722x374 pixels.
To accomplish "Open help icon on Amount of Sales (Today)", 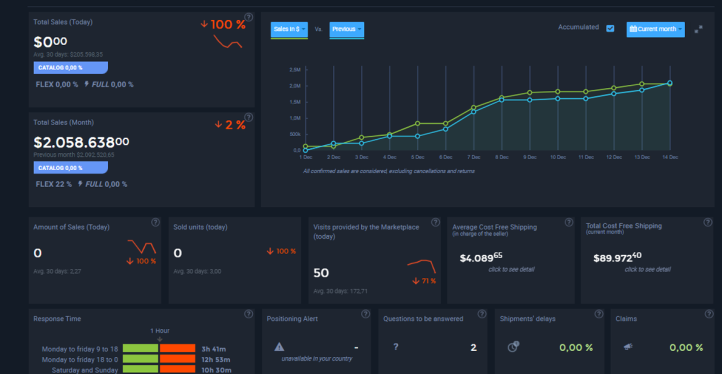I will [x=156, y=222].
